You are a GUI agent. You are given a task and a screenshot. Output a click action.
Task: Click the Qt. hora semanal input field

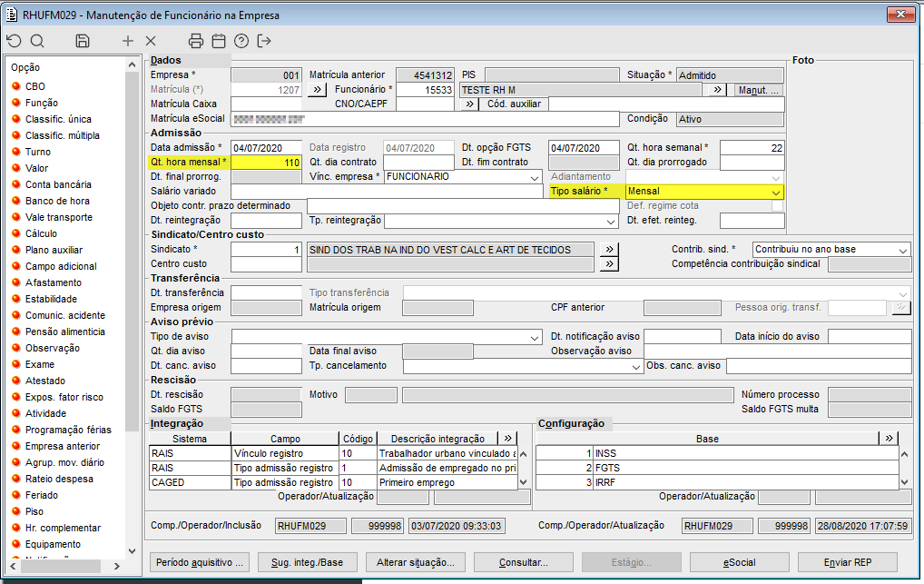[752, 148]
